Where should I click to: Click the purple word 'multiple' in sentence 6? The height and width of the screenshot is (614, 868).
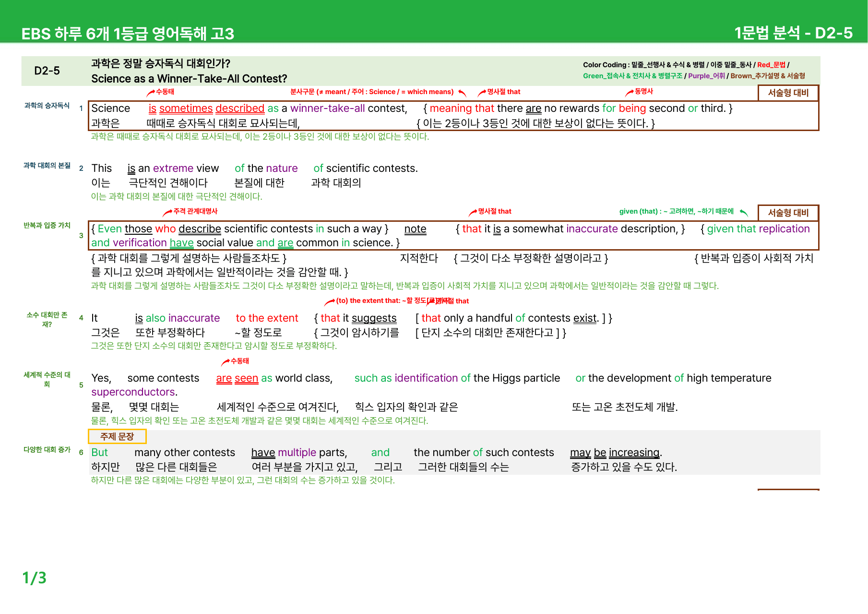[297, 453]
